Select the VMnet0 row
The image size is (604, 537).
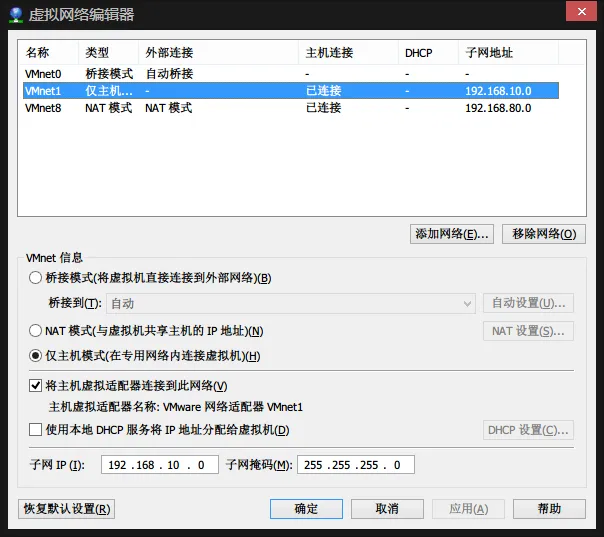pos(291,74)
